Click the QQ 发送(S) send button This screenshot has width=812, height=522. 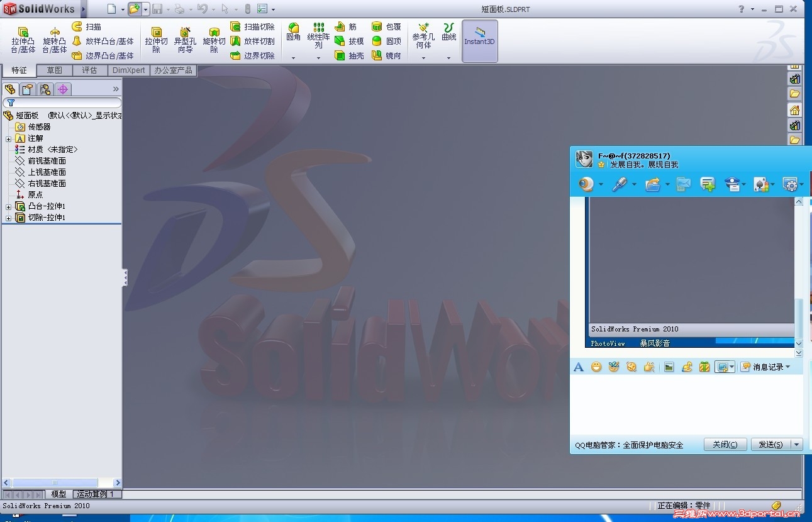click(x=771, y=445)
